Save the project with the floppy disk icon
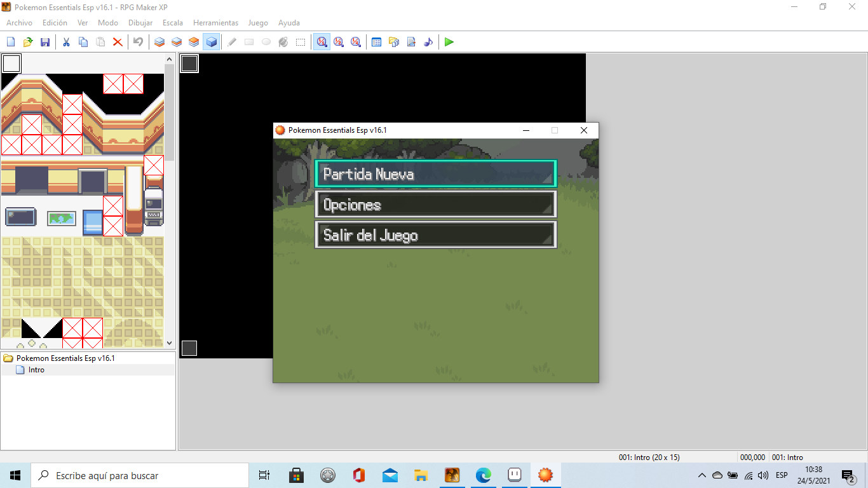The width and height of the screenshot is (868, 488). point(45,42)
